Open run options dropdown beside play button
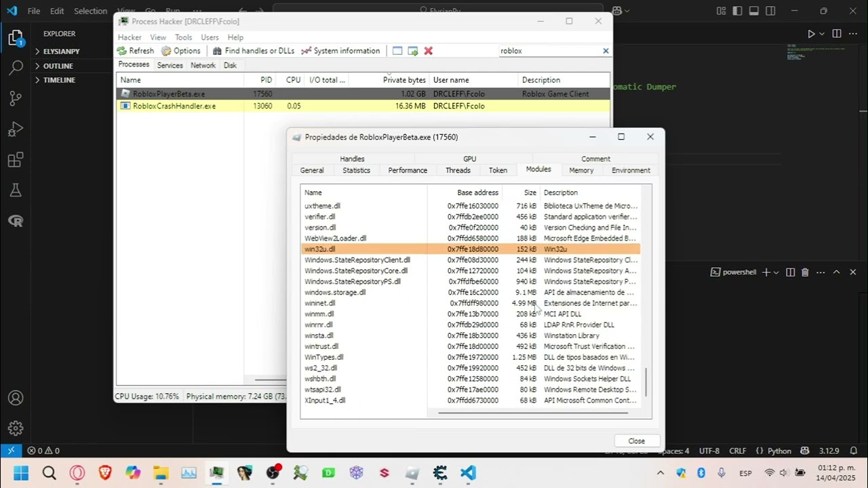Screen dimensions: 868x488 click(822, 34)
